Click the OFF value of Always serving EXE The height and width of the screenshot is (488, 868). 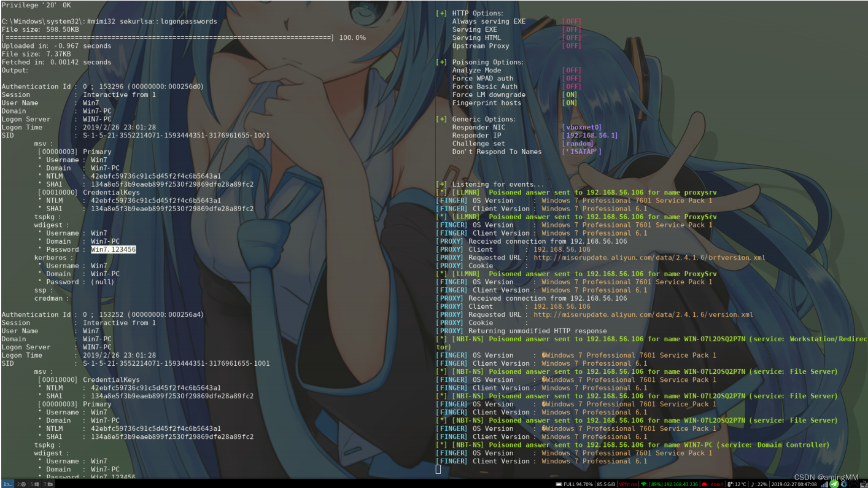[572, 21]
